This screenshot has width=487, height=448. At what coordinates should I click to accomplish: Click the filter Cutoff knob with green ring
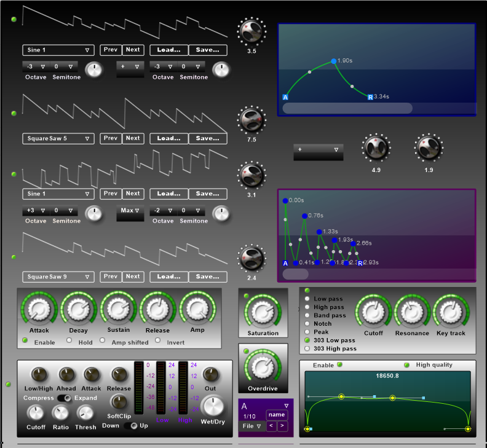373,312
